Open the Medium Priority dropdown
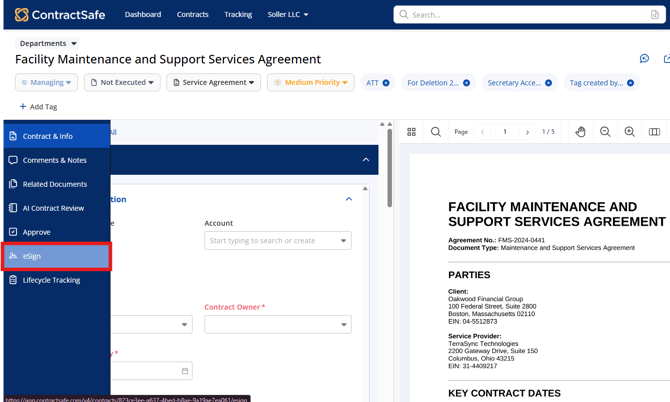Viewport: 670px width, 402px height. [x=311, y=82]
